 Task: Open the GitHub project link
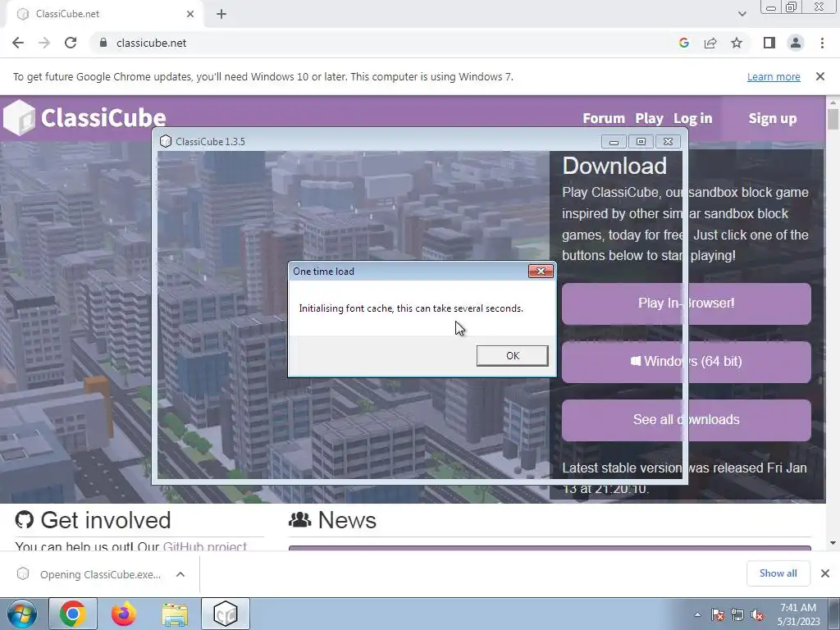coord(204,546)
